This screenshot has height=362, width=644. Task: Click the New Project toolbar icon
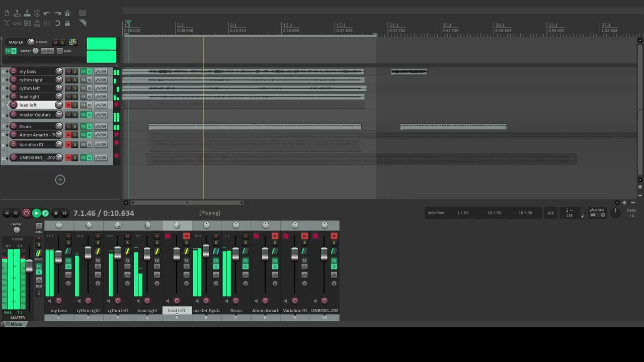click(7, 13)
